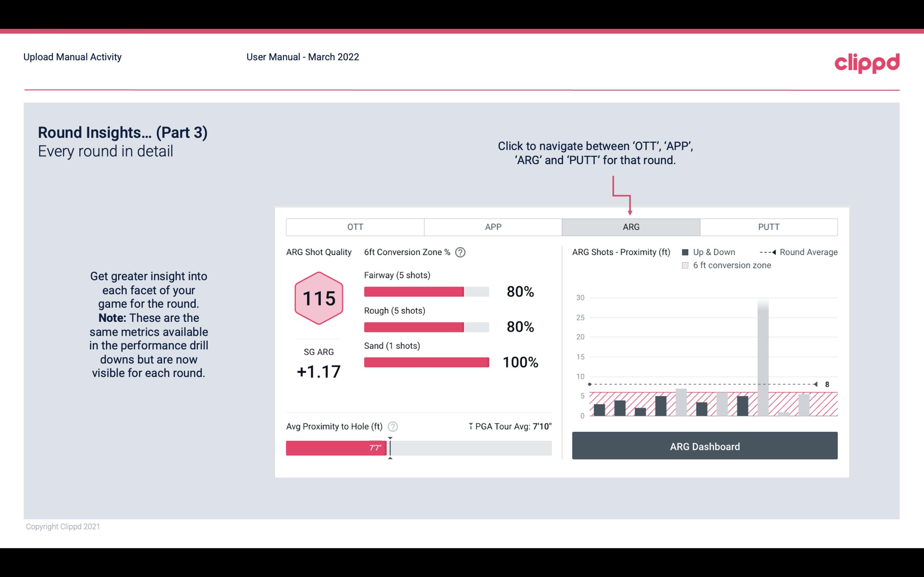Select the OTT tab for round data
924x577 pixels.
click(x=354, y=226)
